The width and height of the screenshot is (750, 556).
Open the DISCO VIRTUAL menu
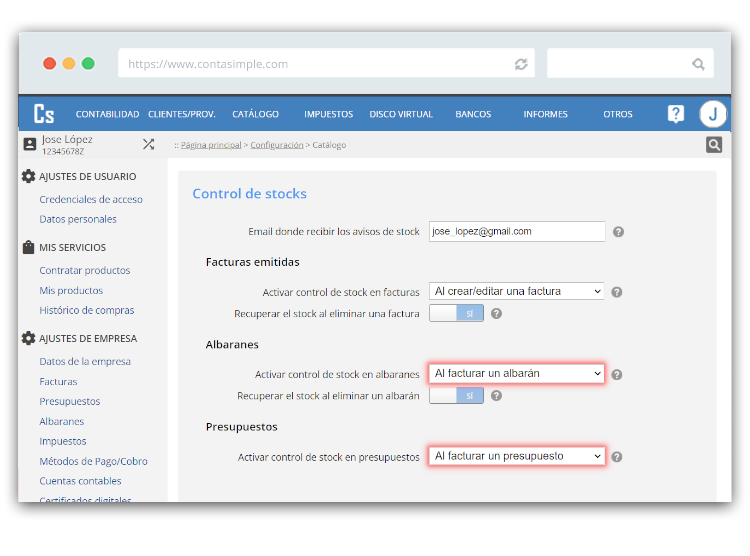(x=401, y=114)
